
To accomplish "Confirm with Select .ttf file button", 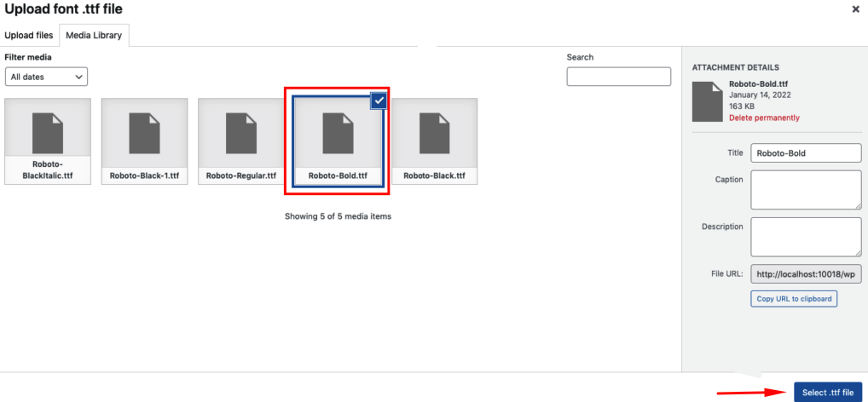I will 828,393.
